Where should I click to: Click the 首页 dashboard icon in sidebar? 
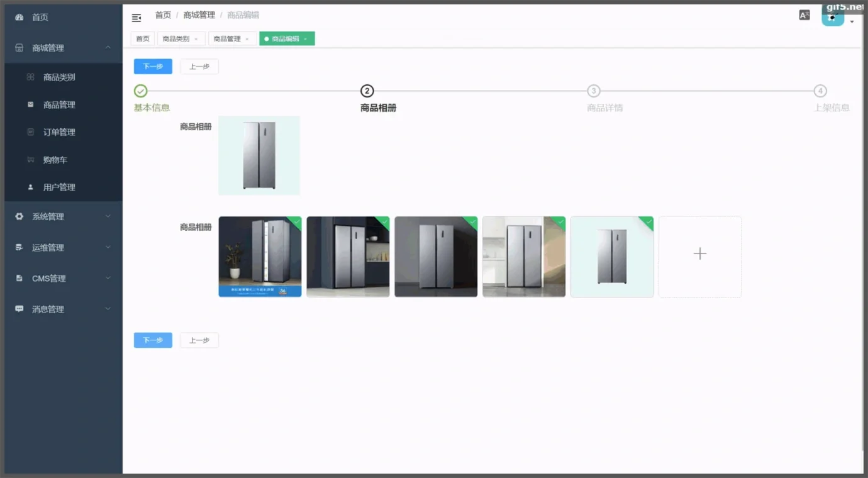(x=19, y=18)
